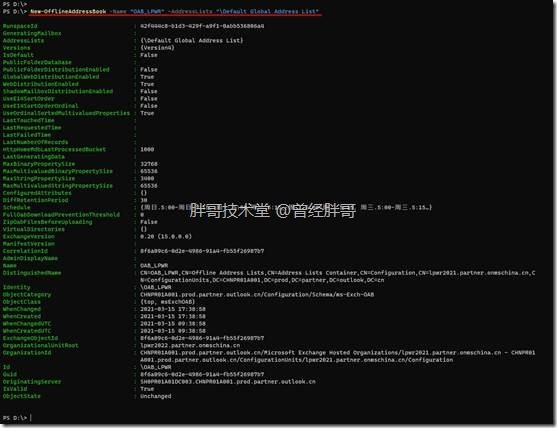557x428 pixels.
Task: Select the WhenChangedUTC label
Action: [27, 324]
